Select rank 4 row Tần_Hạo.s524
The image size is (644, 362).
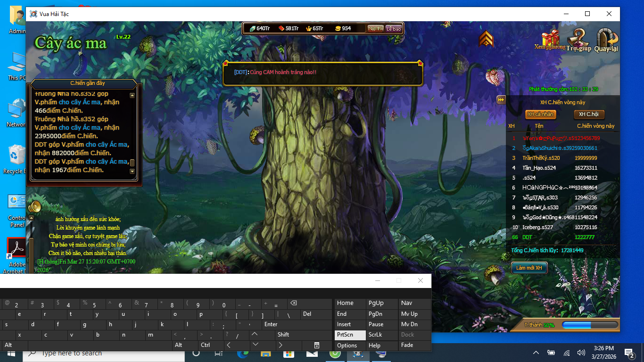click(562, 168)
